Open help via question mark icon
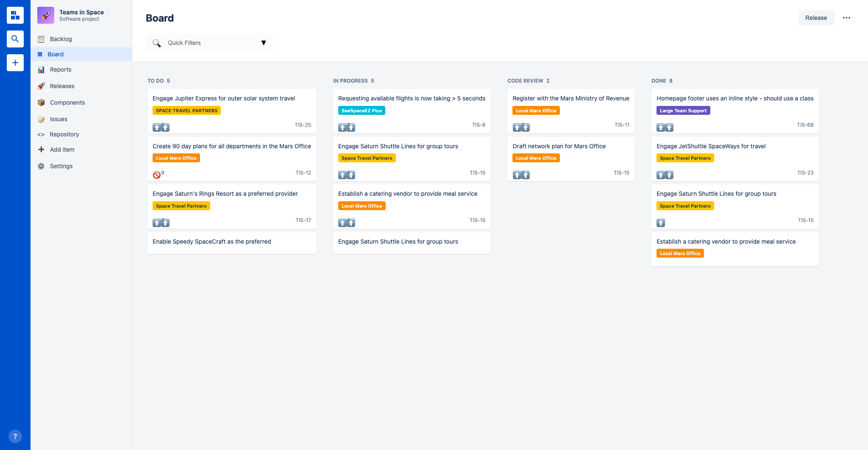The image size is (868, 450). [x=15, y=436]
